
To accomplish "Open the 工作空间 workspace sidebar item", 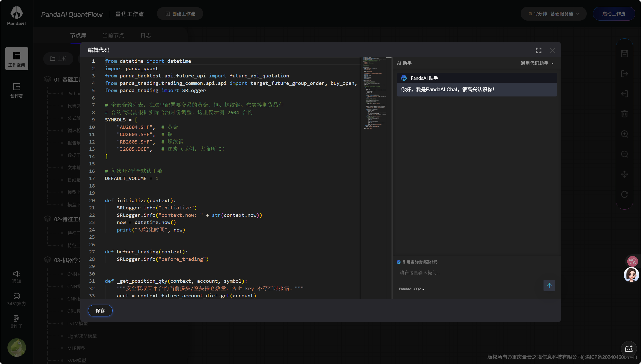I will coord(17,59).
